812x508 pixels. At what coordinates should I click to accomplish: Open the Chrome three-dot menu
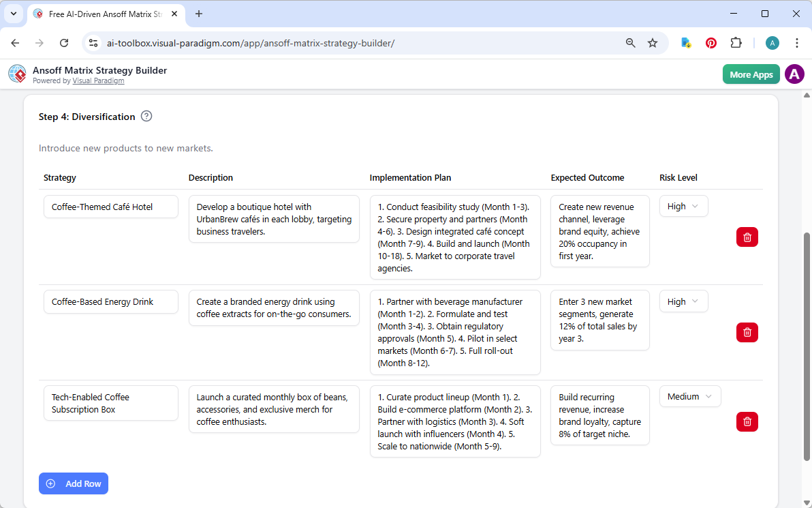[797, 42]
